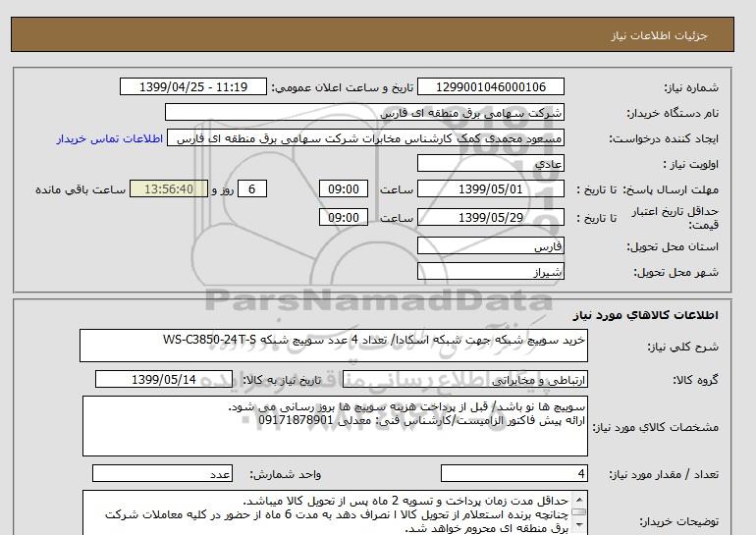Screen dimensions: 756x535
Task: Click label شهر محل تحویل
Action: click(x=675, y=272)
